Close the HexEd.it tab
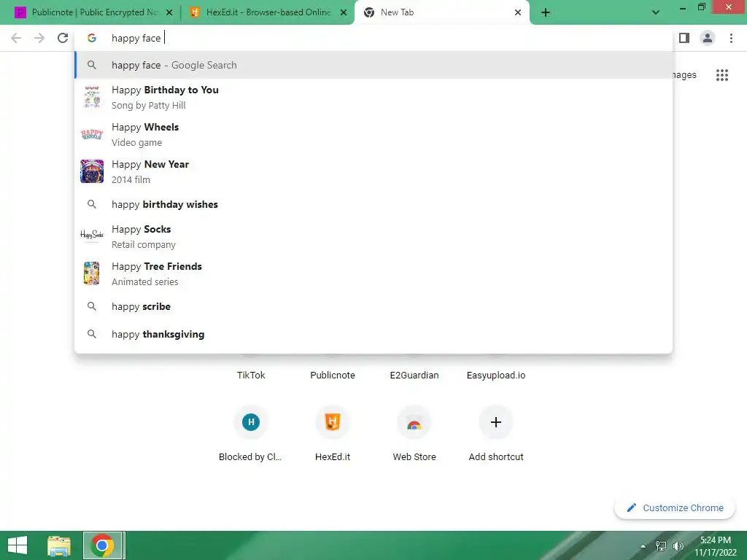Viewport: 747px width, 560px height. point(344,12)
